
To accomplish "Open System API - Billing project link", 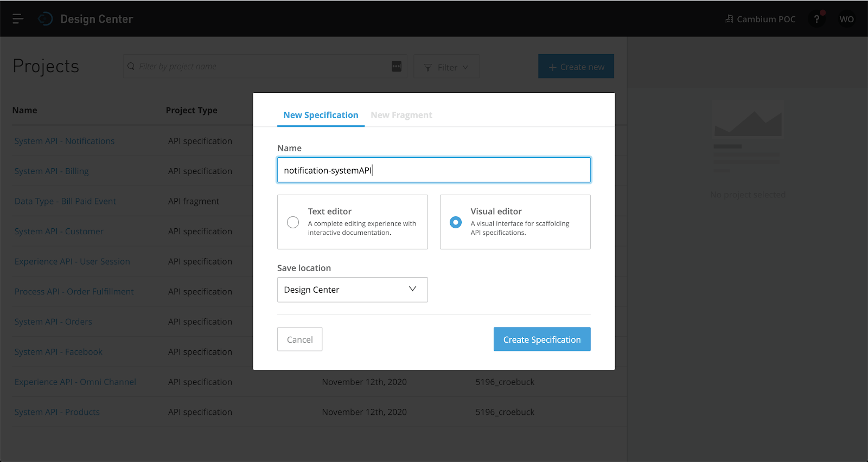I will [52, 171].
